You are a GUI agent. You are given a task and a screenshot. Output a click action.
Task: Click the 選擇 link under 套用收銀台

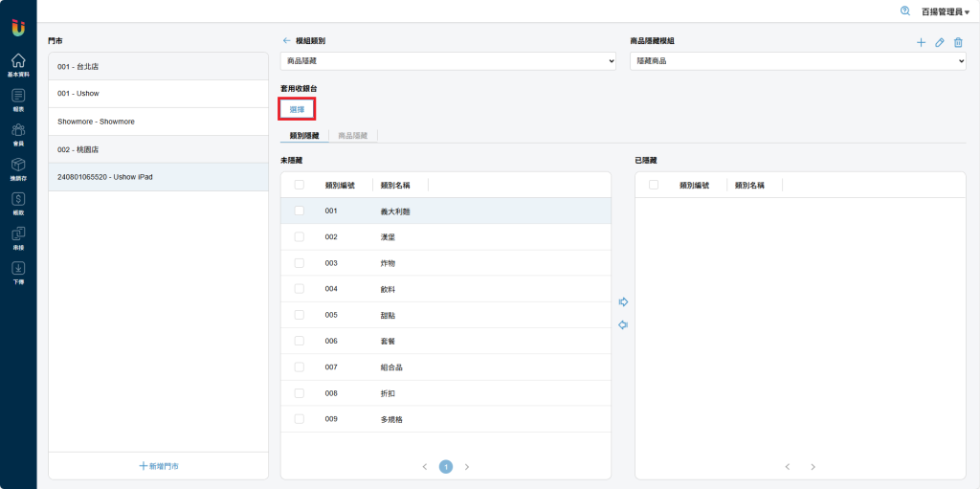tap(297, 109)
